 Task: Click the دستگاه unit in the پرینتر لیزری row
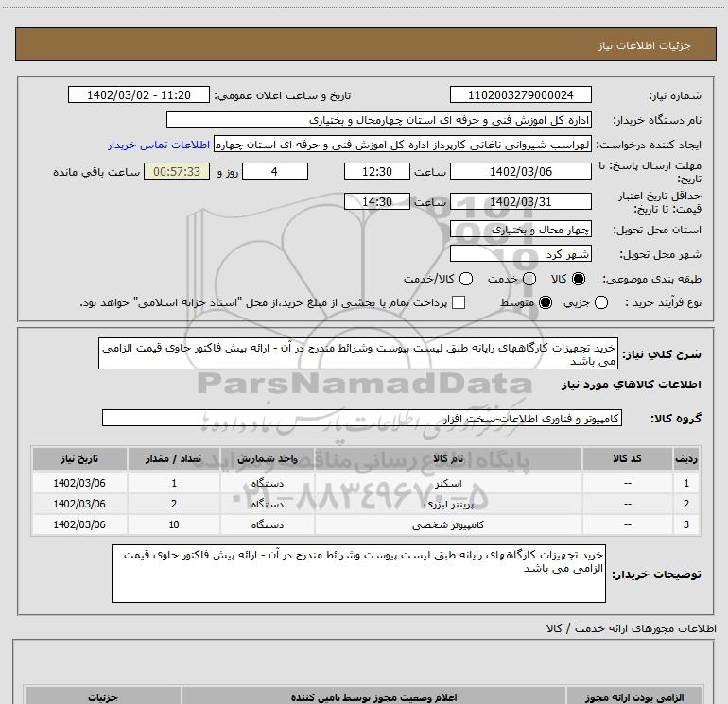click(x=268, y=504)
